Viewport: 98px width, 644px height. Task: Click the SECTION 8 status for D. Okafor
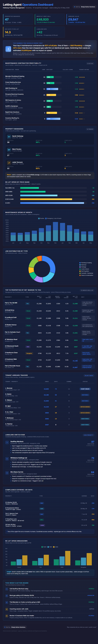[x=85, y=395]
